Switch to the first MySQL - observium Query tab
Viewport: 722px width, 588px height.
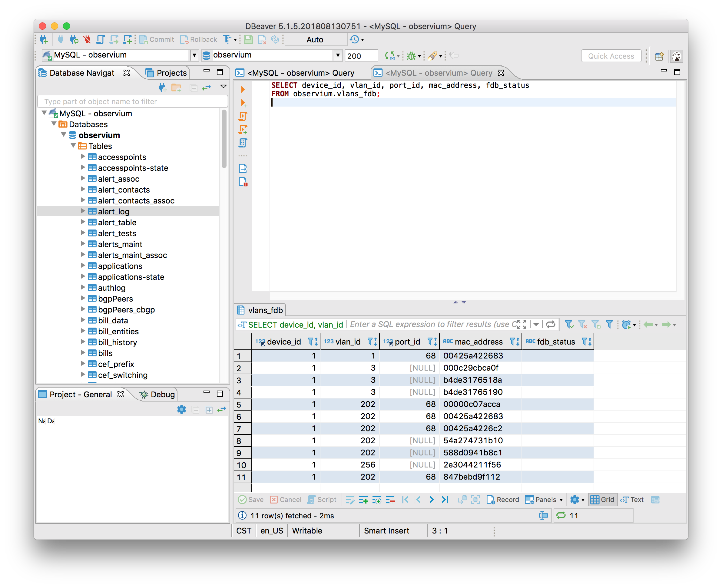tap(296, 73)
